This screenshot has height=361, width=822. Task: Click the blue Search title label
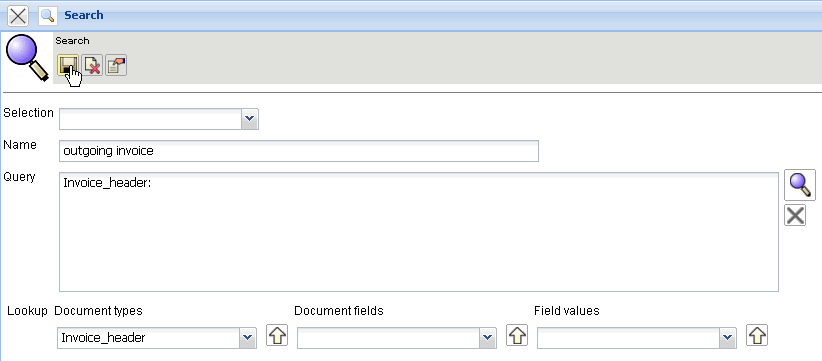84,15
